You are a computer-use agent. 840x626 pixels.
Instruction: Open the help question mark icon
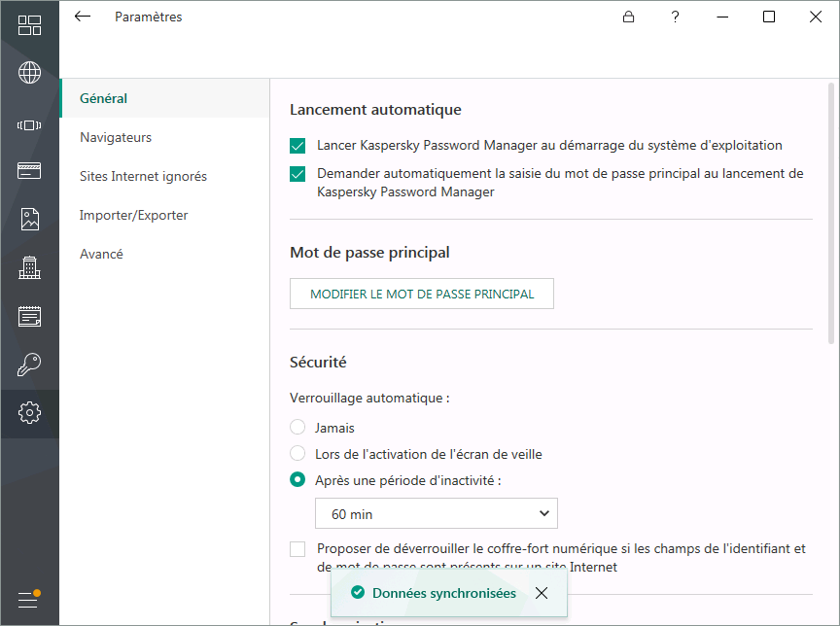click(x=676, y=17)
